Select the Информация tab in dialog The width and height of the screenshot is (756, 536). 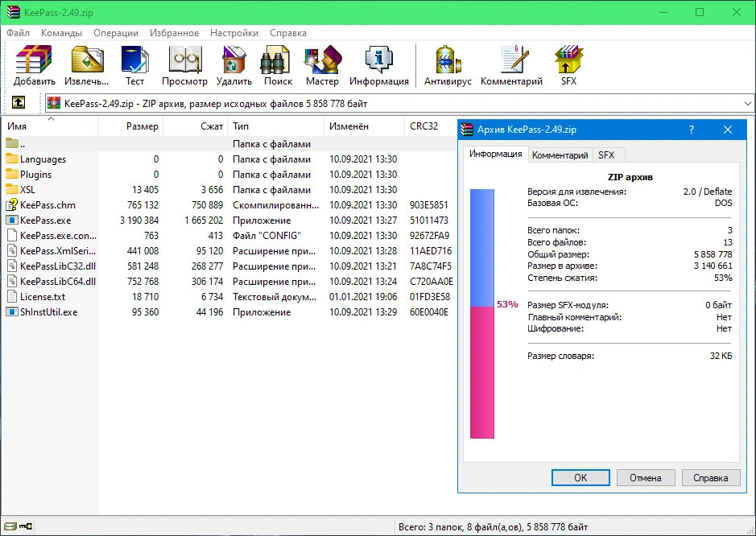point(496,154)
